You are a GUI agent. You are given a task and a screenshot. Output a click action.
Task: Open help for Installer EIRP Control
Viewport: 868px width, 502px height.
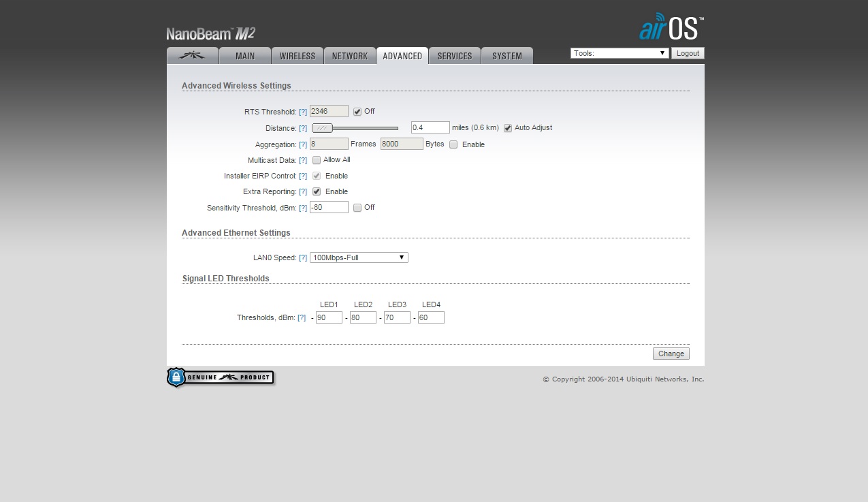click(x=303, y=176)
